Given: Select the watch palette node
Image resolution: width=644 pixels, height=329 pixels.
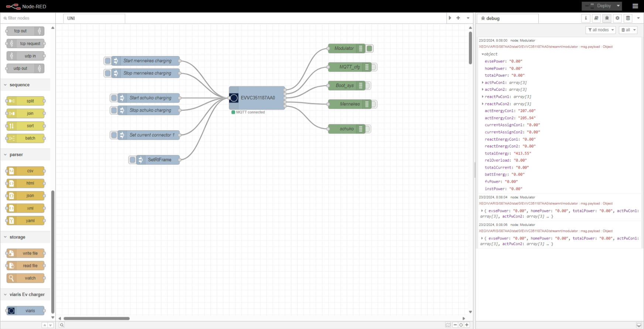Looking at the screenshot, I should pyautogui.click(x=25, y=278).
